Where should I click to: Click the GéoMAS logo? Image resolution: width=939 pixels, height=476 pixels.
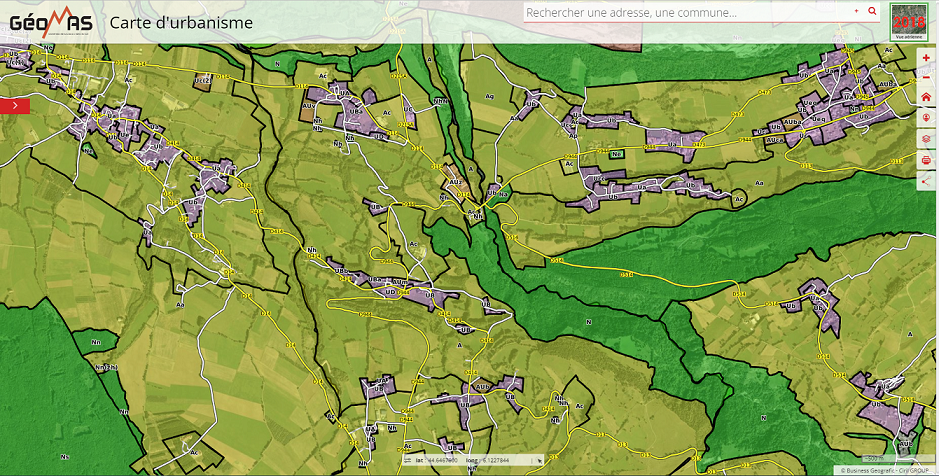(x=51, y=23)
